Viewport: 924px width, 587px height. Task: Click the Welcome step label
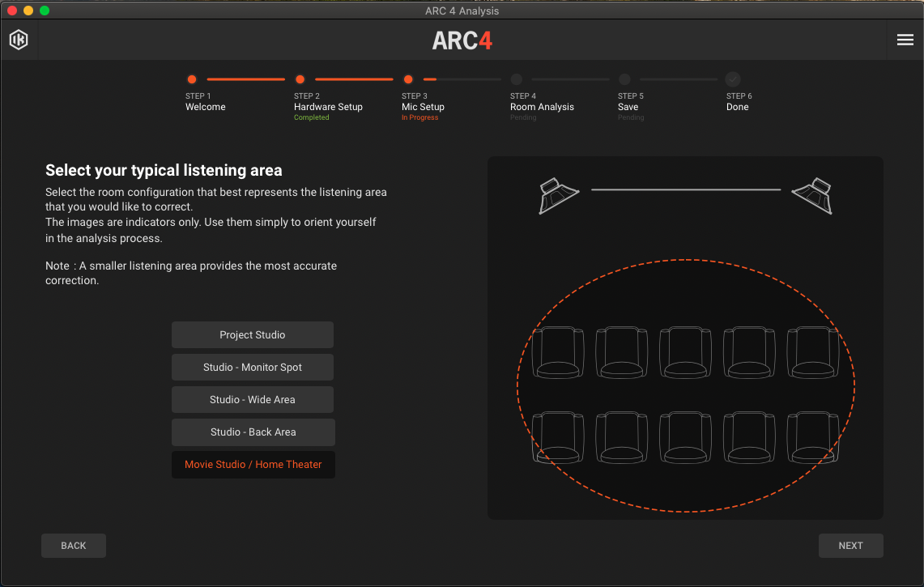coord(206,107)
